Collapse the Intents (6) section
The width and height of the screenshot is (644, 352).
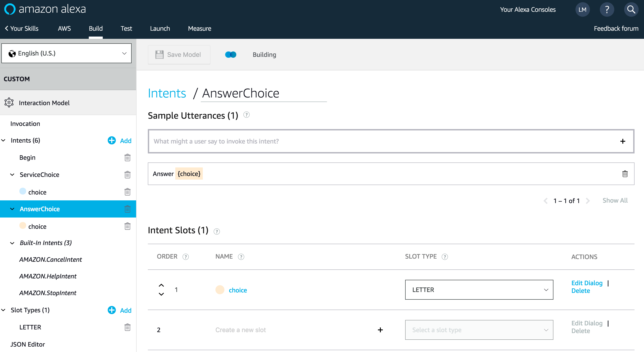(3, 140)
